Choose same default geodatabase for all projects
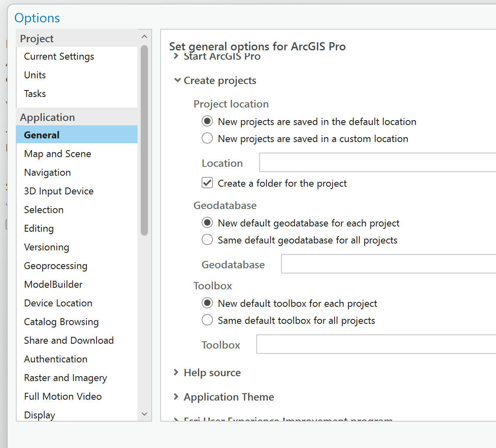This screenshot has height=448, width=496. [207, 240]
